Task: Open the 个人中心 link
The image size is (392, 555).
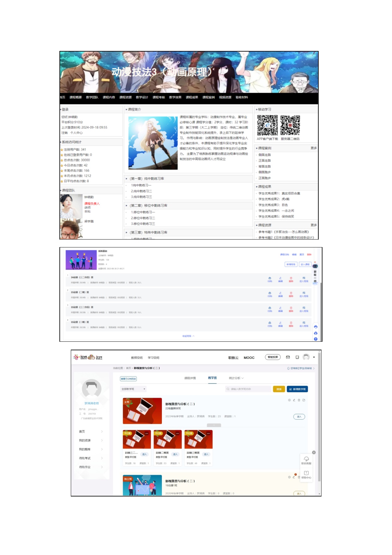Action: [77, 133]
